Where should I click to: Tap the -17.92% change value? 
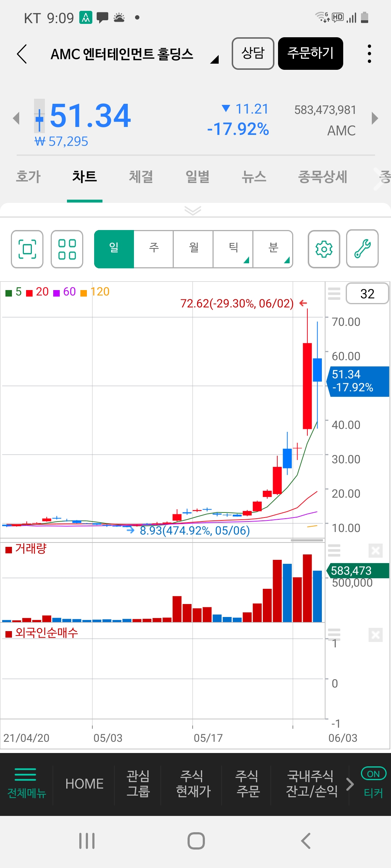point(238,129)
